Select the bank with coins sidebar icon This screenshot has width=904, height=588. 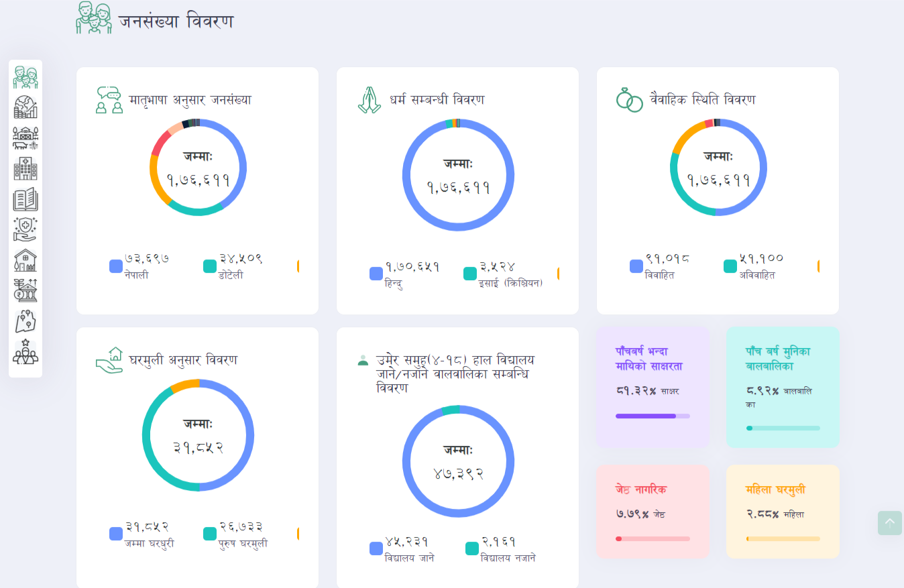point(25,291)
